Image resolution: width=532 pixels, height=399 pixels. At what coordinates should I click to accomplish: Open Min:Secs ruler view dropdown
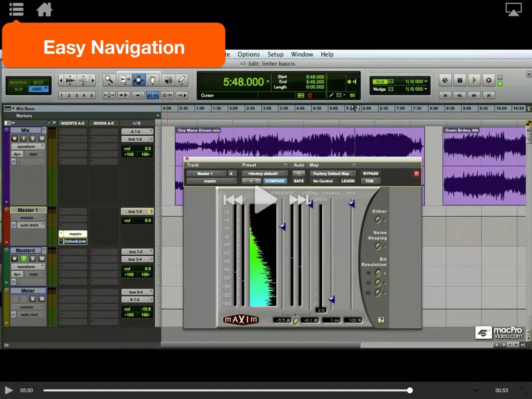pos(9,109)
